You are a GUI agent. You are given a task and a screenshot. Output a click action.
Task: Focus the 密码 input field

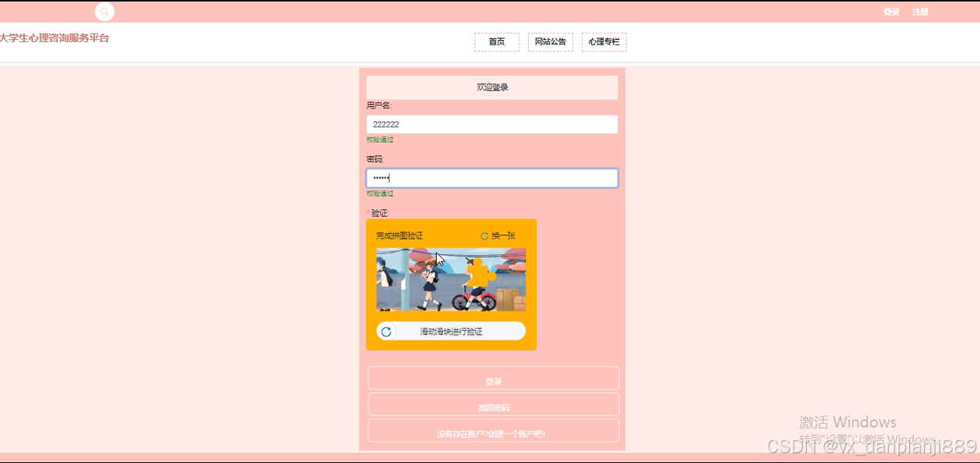pos(492,178)
